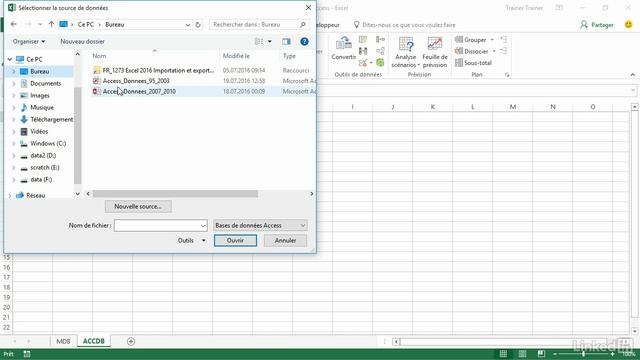Collapse the Ce PC tree node

pos(9,60)
